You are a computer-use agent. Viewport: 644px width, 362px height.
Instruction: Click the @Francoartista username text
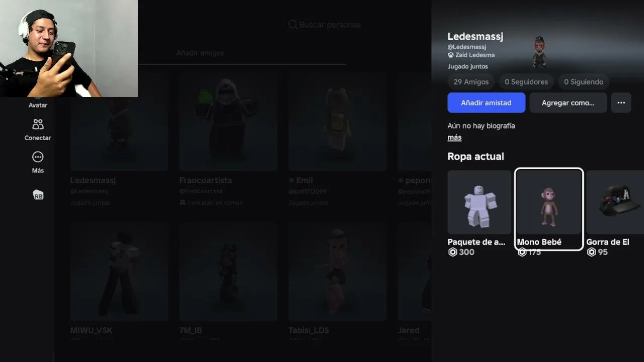click(x=201, y=191)
